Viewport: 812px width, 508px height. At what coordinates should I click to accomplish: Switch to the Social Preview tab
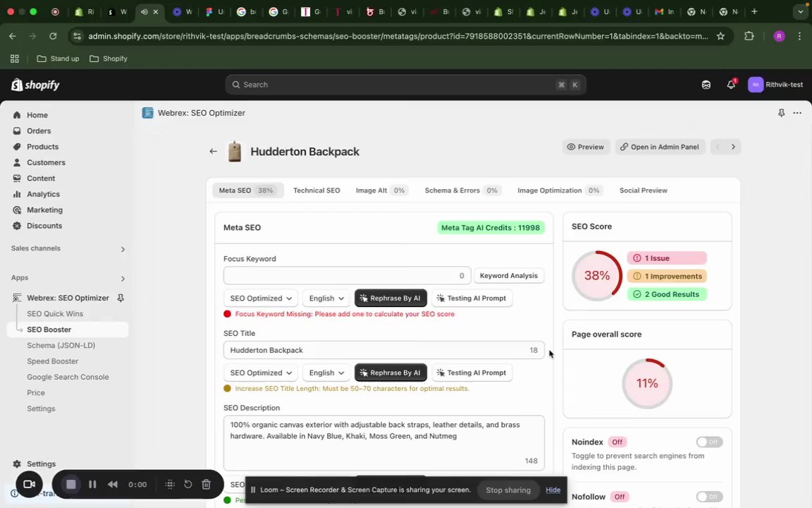[x=643, y=190]
